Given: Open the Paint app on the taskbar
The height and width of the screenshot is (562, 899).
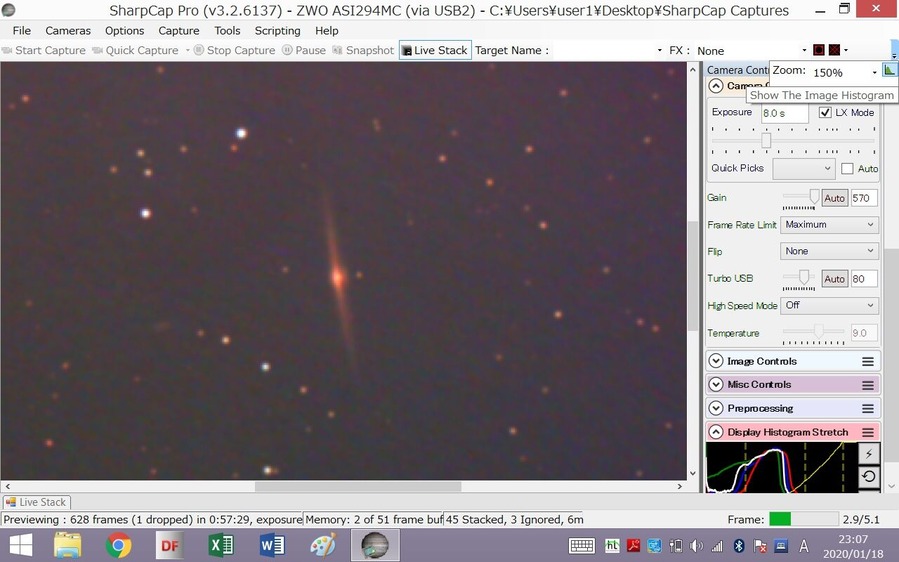Looking at the screenshot, I should coord(323,545).
